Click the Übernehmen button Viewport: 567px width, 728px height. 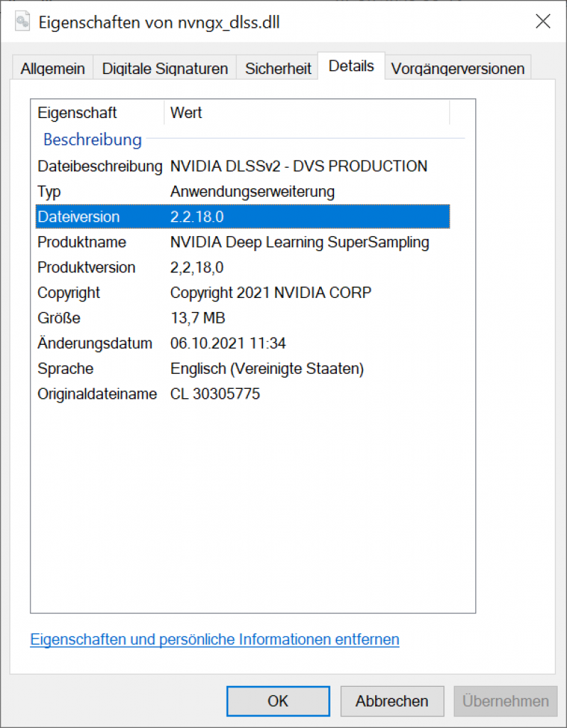(x=505, y=701)
